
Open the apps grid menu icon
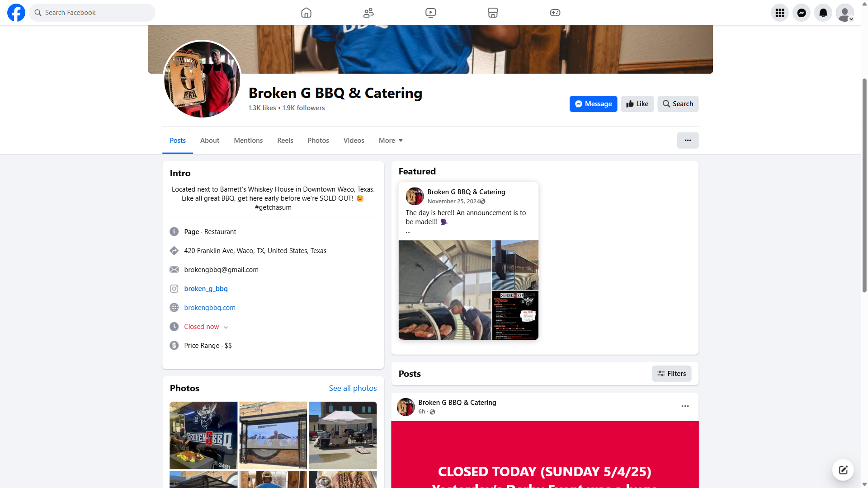780,13
